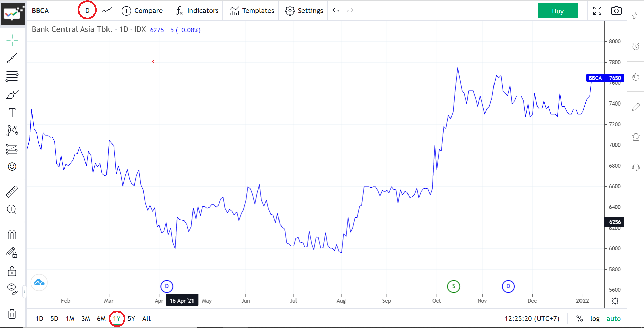Image resolution: width=644 pixels, height=328 pixels.
Task: Open the Watchlist panel
Action: 636,16
